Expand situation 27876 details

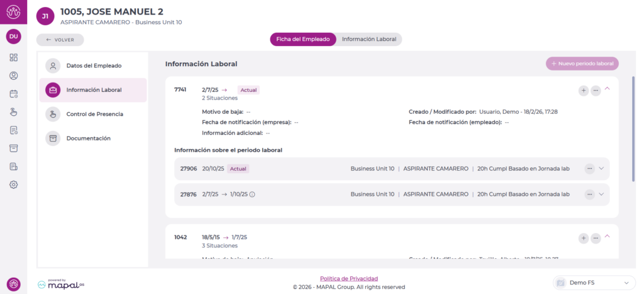[601, 195]
